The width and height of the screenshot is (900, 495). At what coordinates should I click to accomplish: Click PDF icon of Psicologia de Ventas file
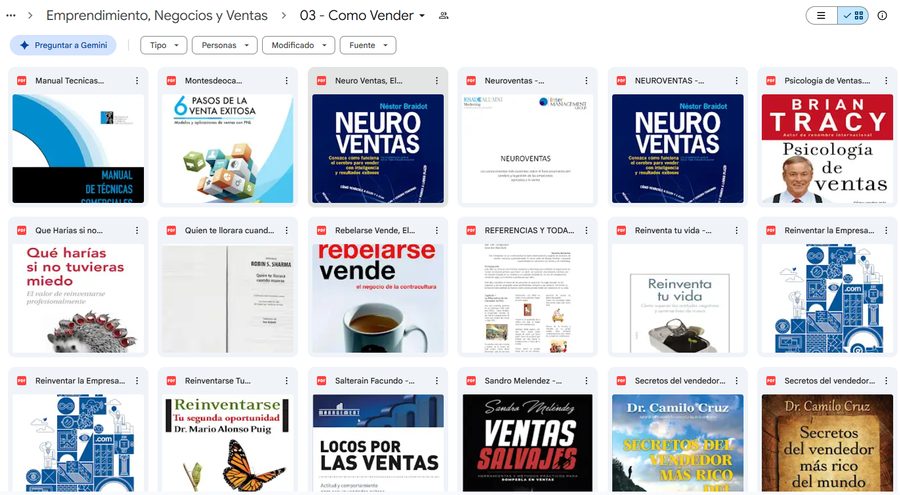pyautogui.click(x=771, y=81)
